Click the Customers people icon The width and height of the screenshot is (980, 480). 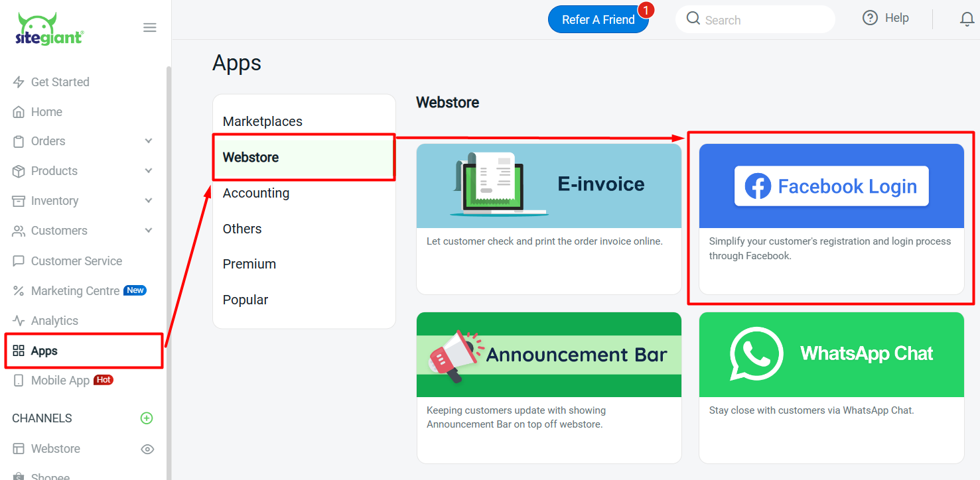(19, 231)
